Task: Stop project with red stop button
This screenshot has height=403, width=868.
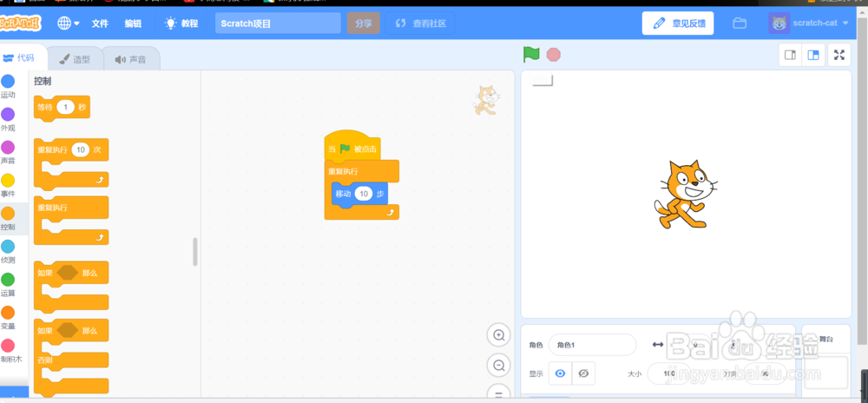Action: click(554, 55)
